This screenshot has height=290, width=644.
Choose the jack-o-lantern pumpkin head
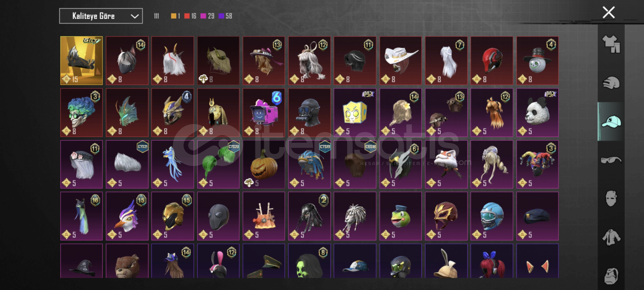coord(264,164)
